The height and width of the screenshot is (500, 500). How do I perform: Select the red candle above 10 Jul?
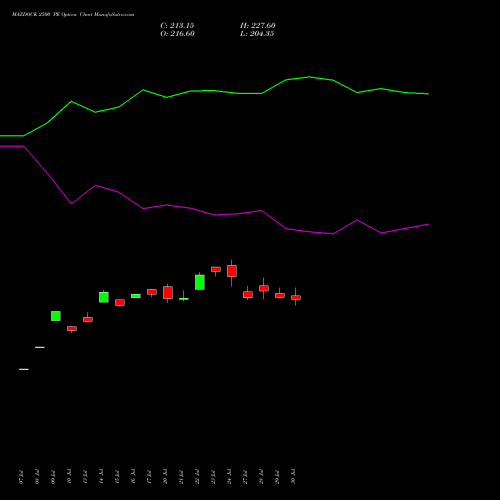(x=72, y=329)
